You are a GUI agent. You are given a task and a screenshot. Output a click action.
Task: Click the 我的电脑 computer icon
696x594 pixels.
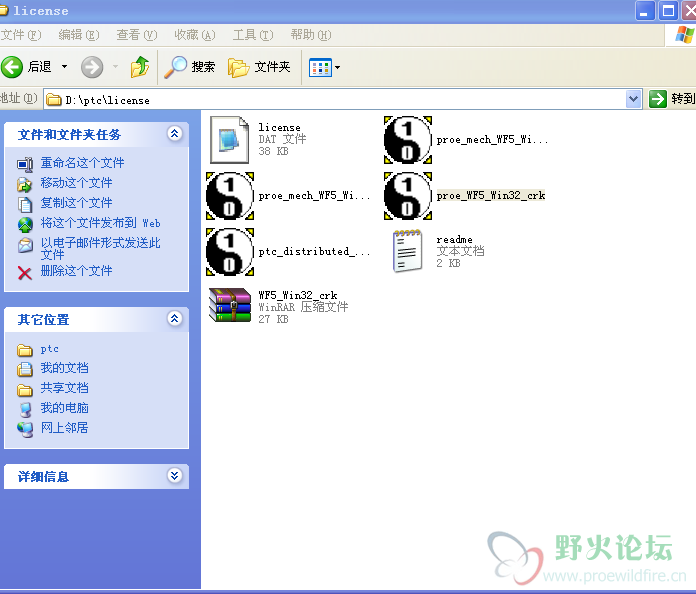25,410
